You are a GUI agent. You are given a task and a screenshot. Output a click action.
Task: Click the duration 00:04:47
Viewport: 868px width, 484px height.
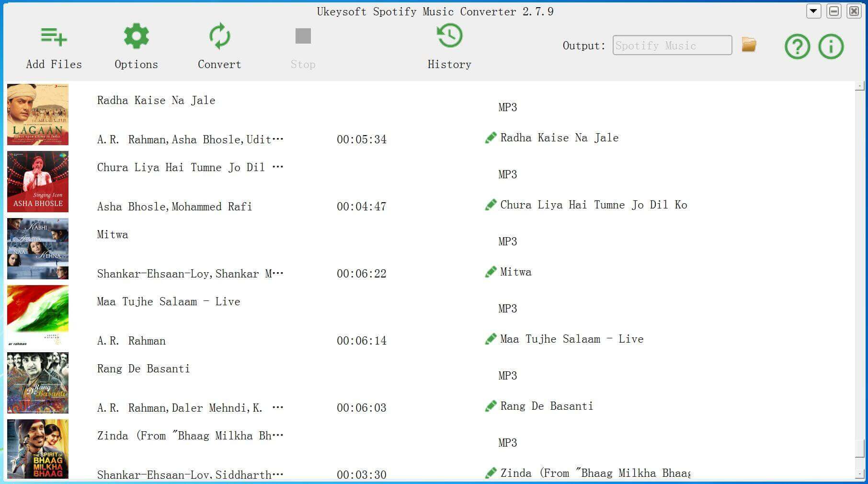(x=362, y=207)
